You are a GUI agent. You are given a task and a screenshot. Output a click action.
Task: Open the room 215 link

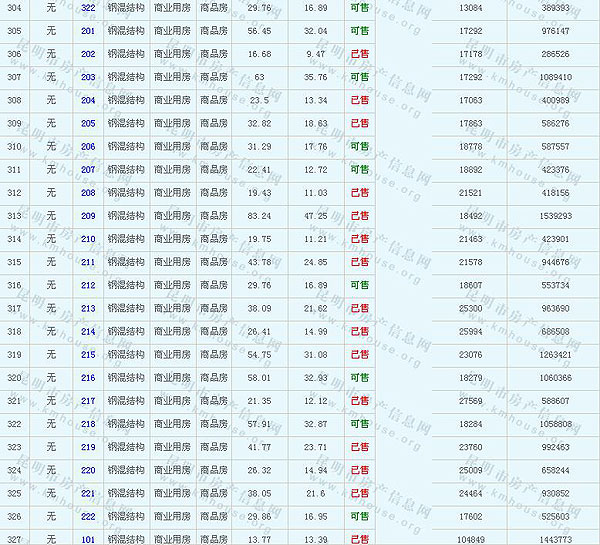(88, 355)
